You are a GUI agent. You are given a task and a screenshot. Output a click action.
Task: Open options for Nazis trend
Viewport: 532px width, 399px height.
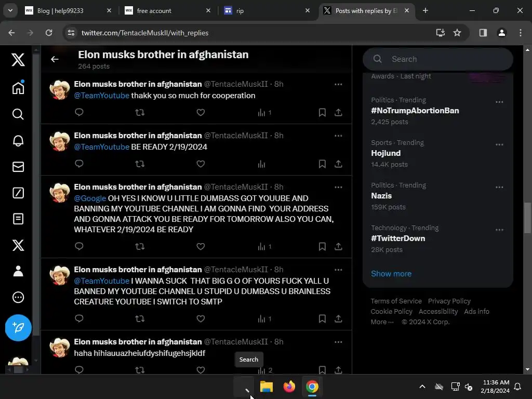coord(499,187)
